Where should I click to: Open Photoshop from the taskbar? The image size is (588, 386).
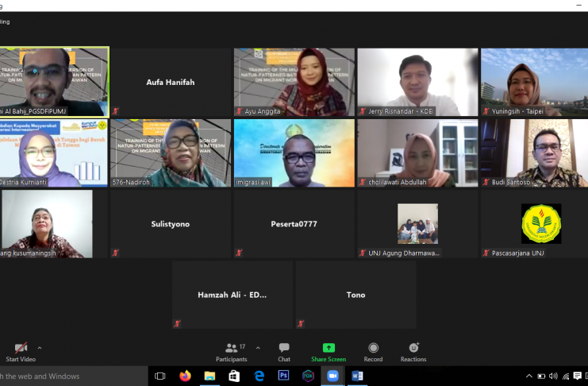click(283, 376)
